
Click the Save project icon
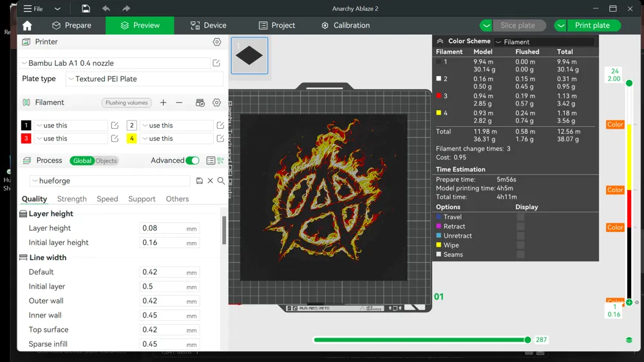(x=86, y=8)
